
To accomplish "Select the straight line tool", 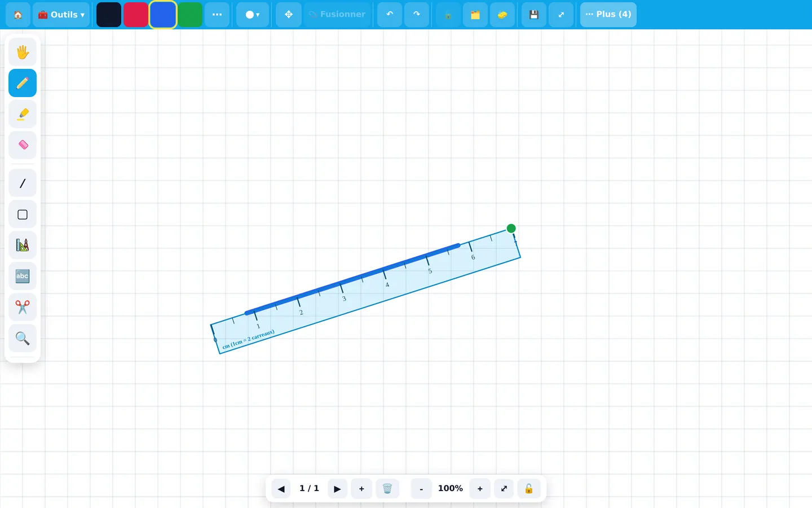I will click(x=23, y=183).
